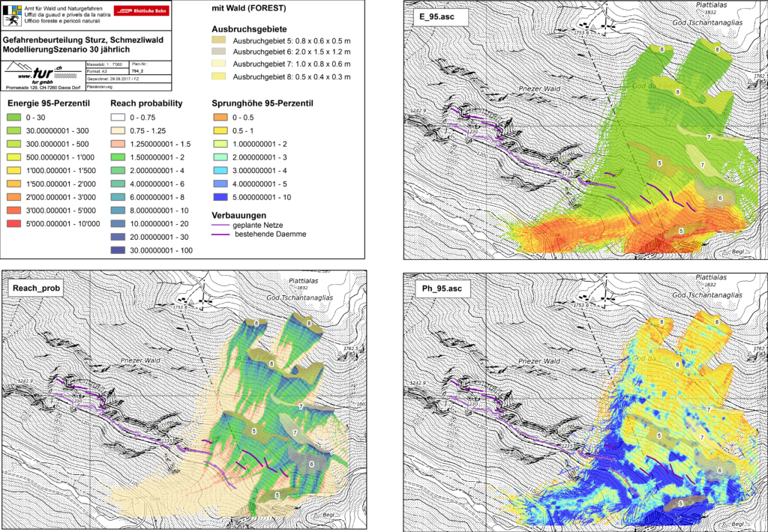Click 'God Tschantanaglias' label in Ph_95.asc map
The height and width of the screenshot is (532, 768).
(707, 295)
